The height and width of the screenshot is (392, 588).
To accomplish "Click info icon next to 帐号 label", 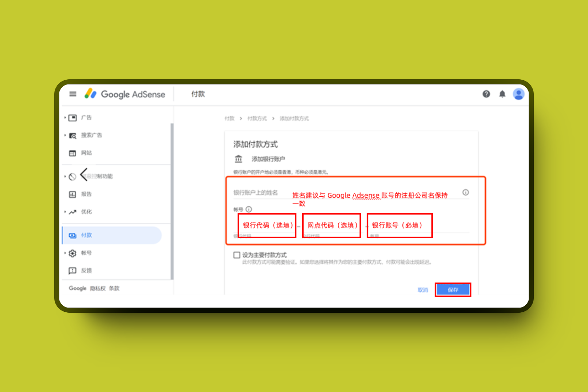I will [x=249, y=209].
